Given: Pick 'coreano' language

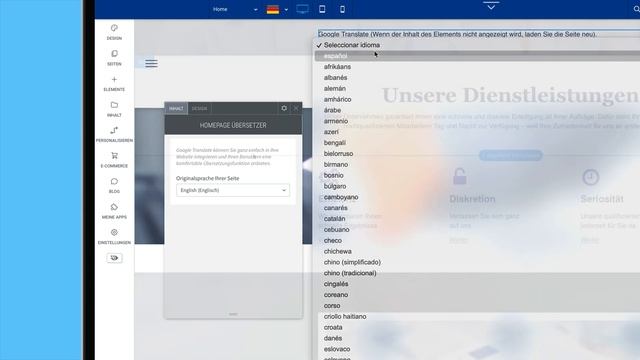Looking at the screenshot, I should tap(336, 295).
